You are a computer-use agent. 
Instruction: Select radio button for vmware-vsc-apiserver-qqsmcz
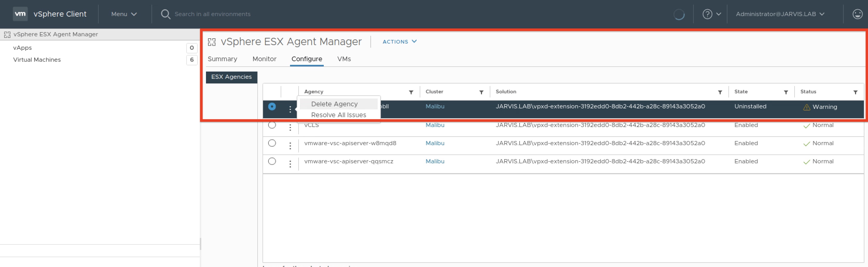point(272,161)
